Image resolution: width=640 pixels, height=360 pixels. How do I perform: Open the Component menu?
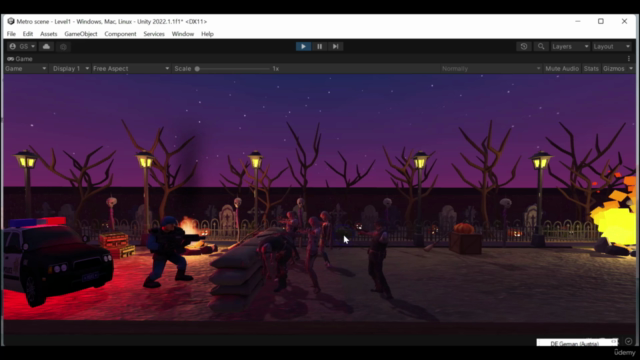click(x=120, y=34)
